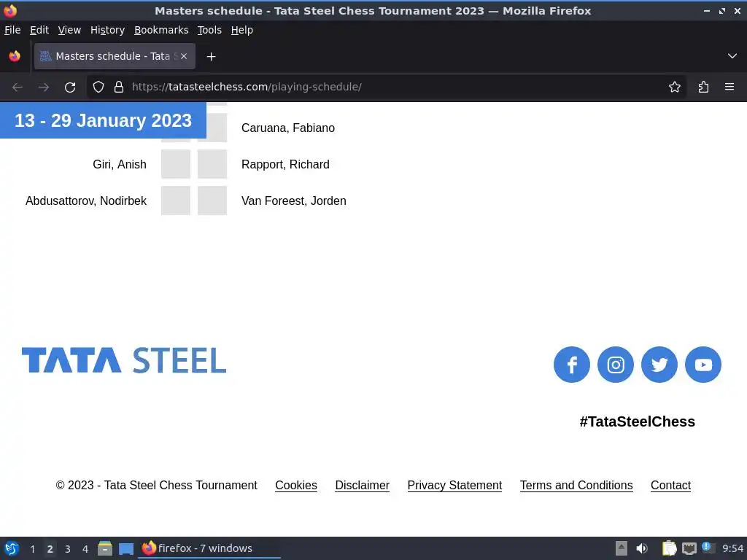Click the eject/removable media tray icon
Screen dimensions: 747x560
[622, 548]
